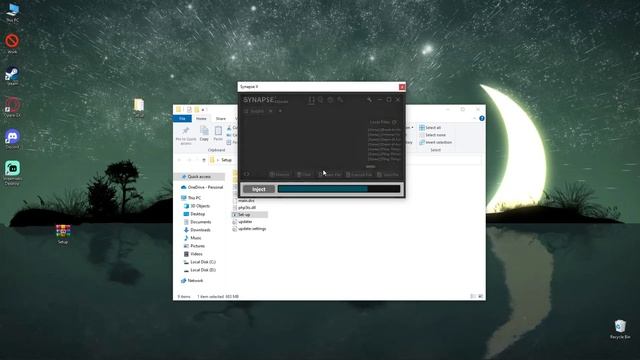640x360 pixels.
Task: Open the Home ribbon tab in Explorer
Action: (201, 118)
